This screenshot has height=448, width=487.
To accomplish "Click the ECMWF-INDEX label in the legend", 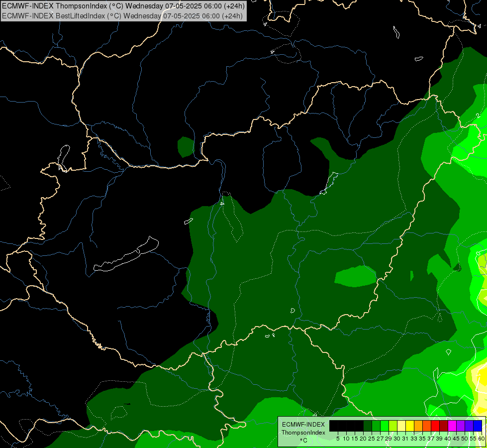I will click(x=303, y=425).
